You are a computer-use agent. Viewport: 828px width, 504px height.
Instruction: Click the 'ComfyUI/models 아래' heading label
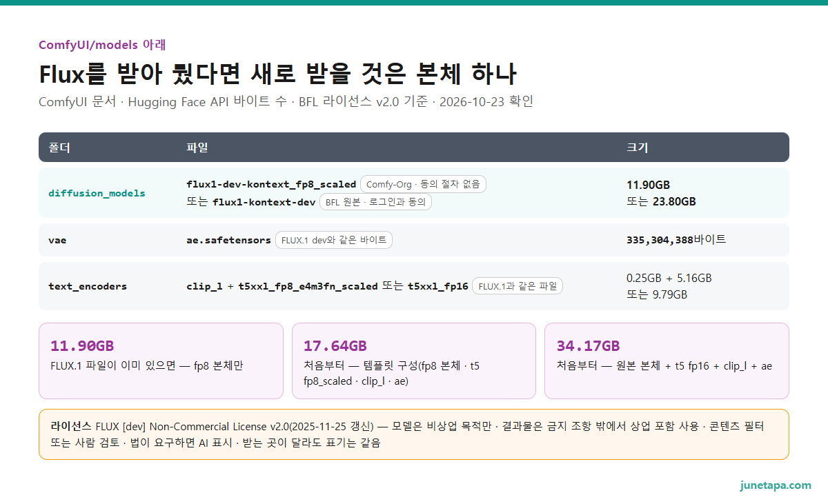coord(102,45)
